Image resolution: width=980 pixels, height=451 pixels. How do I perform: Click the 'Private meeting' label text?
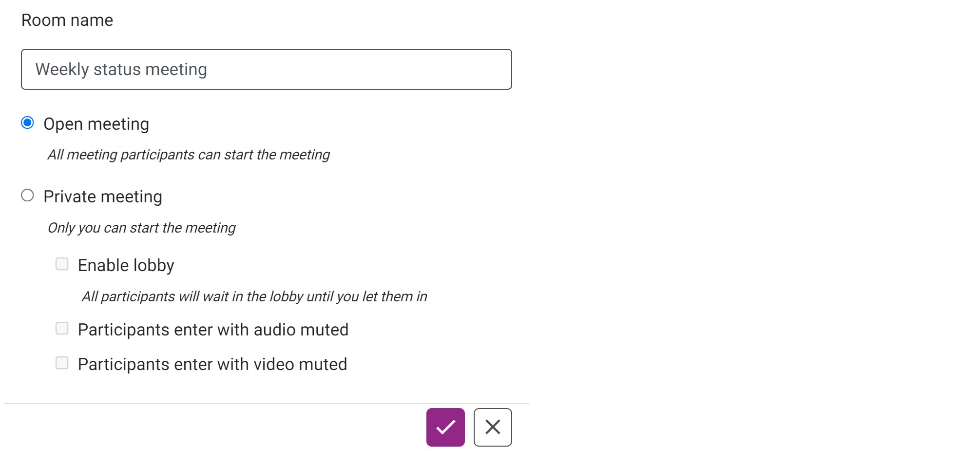pyautogui.click(x=102, y=196)
